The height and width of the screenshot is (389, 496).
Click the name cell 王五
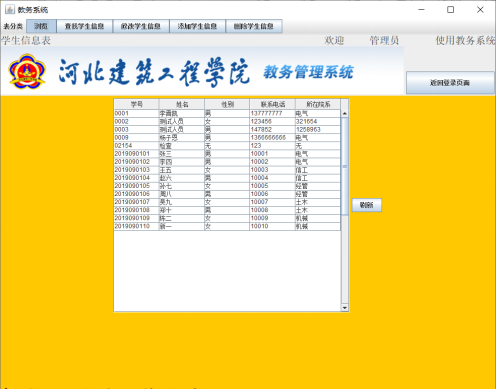click(182, 170)
